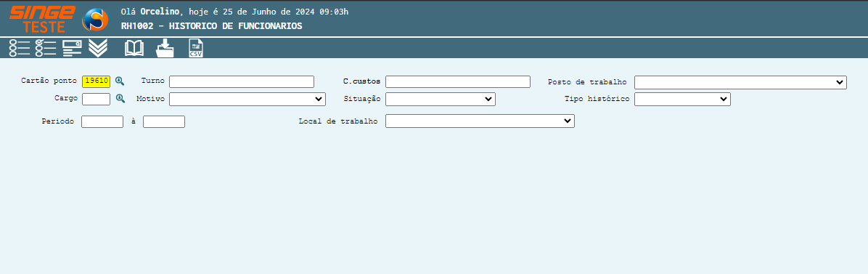Click the checked list toolbar icon
Image resolution: width=868 pixels, height=274 pixels.
(x=46, y=48)
